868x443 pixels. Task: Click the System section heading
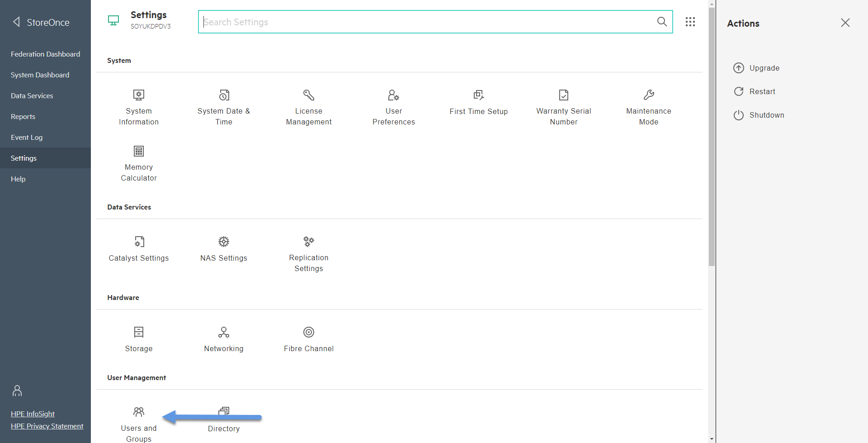(119, 60)
